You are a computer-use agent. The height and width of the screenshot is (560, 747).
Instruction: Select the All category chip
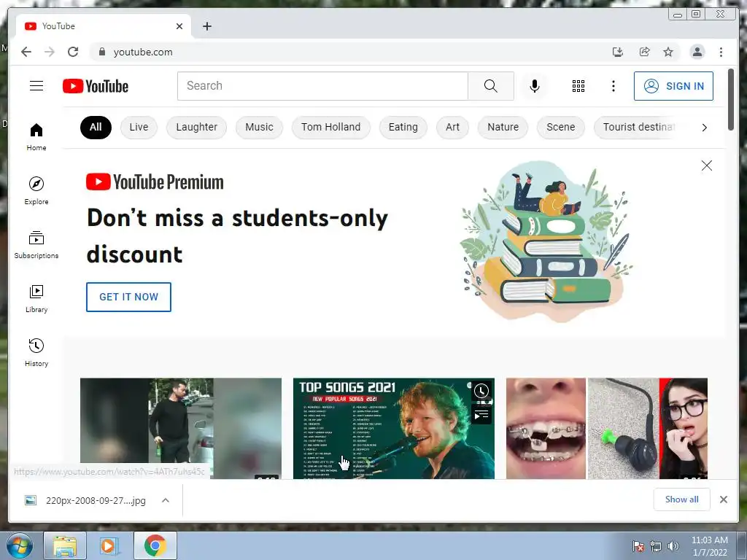click(96, 127)
